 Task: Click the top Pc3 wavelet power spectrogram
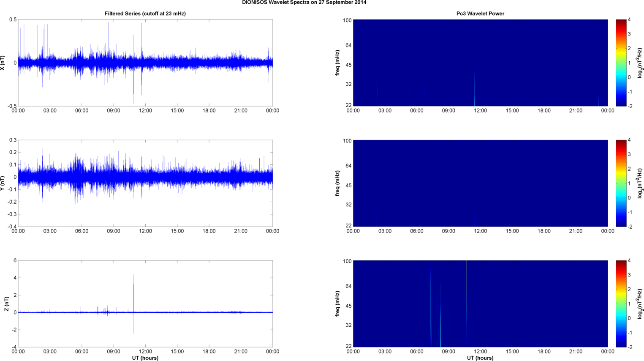480,63
